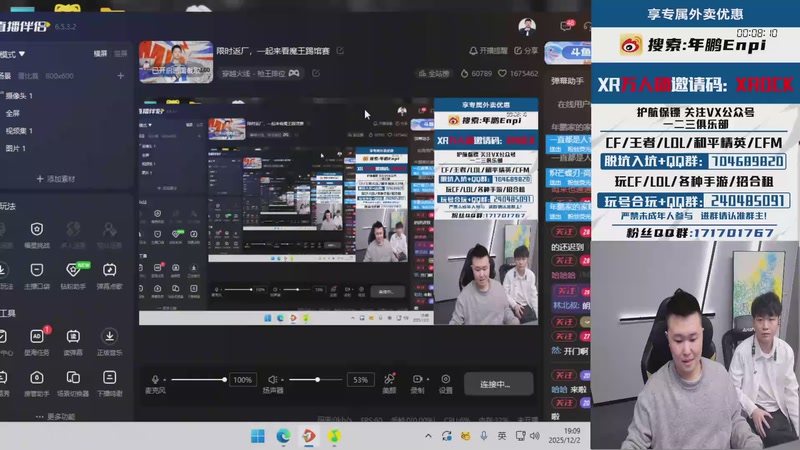
Task: Open the 正版音乐 download icon
Action: [x=109, y=336]
